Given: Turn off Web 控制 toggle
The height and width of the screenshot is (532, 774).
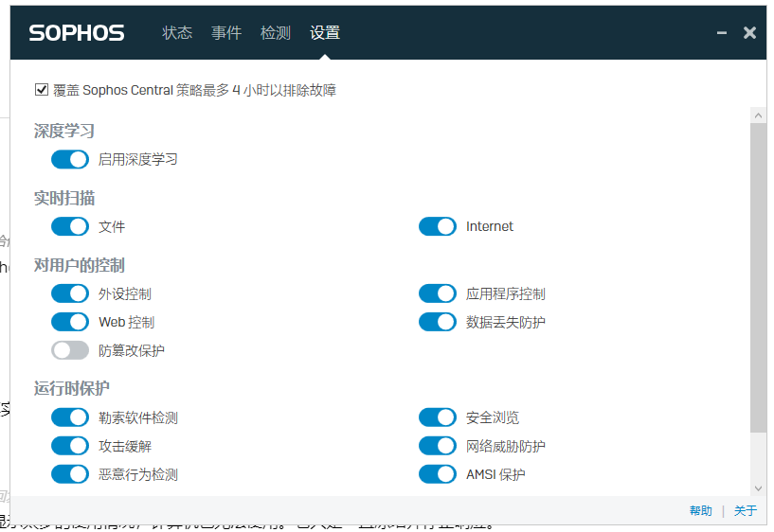Looking at the screenshot, I should (70, 322).
